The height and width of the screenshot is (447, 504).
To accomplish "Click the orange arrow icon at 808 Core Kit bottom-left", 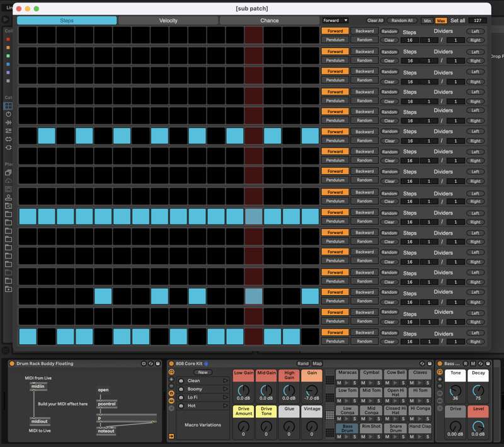I will point(171,436).
